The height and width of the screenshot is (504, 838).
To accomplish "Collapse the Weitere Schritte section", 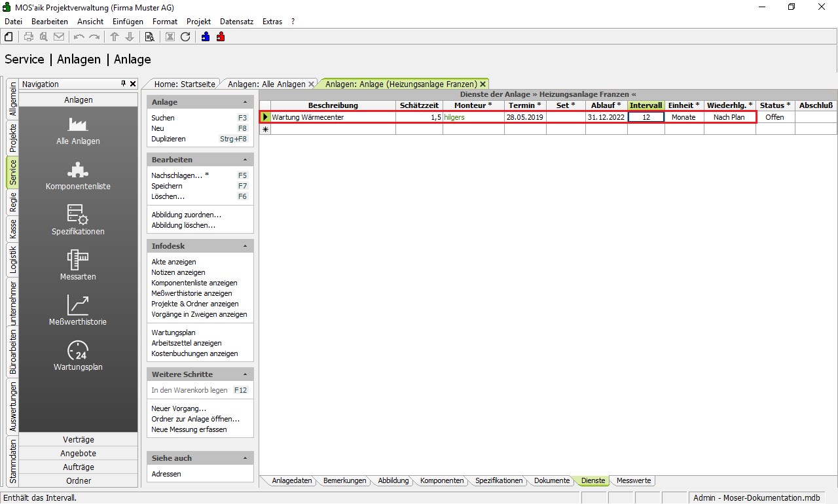I will click(x=245, y=375).
